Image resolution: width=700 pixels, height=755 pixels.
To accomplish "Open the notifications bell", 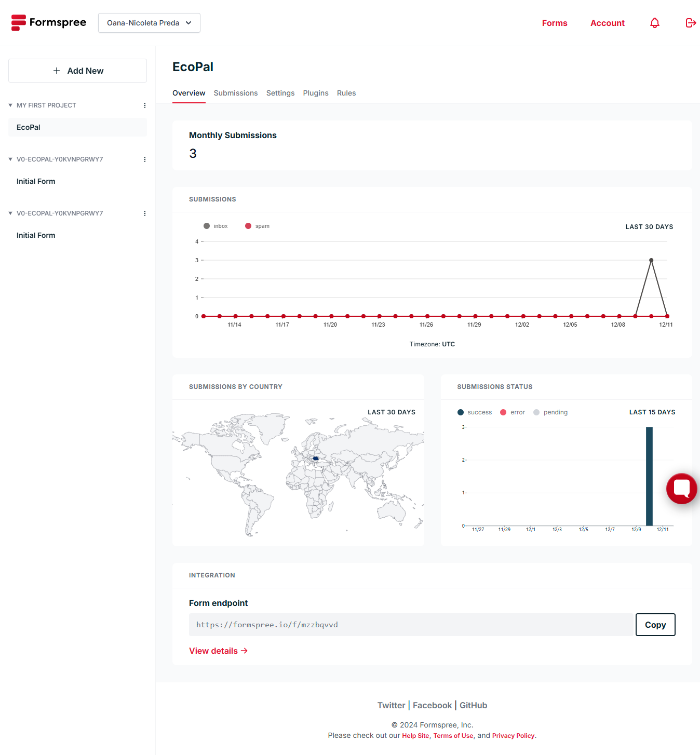I will tap(655, 23).
